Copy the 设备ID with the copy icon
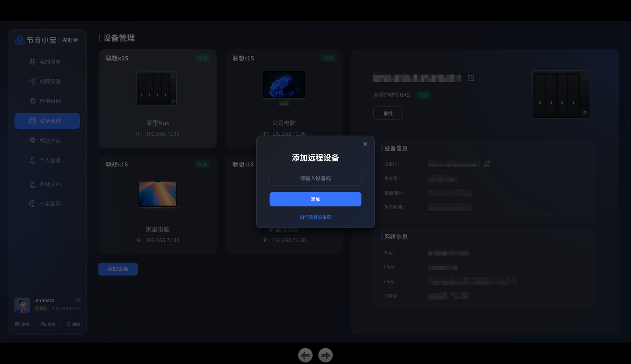631x364 pixels. [x=487, y=164]
